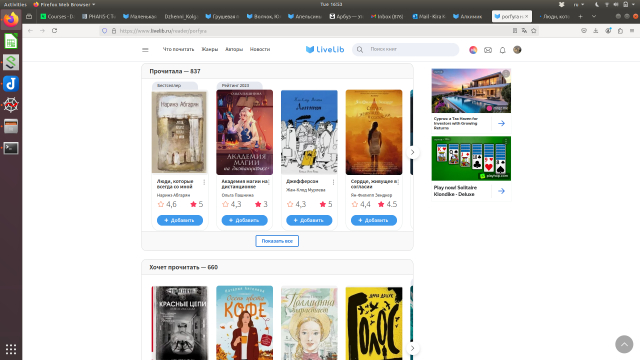Open the Академия магии cover image
This screenshot has height=360, width=640.
click(244, 132)
